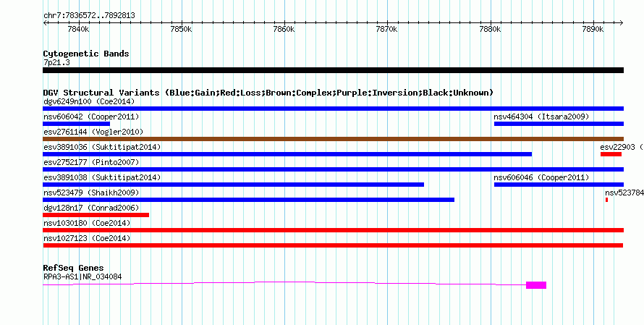Select the nsv523784 variant label
644x325 pixels.
click(624, 193)
